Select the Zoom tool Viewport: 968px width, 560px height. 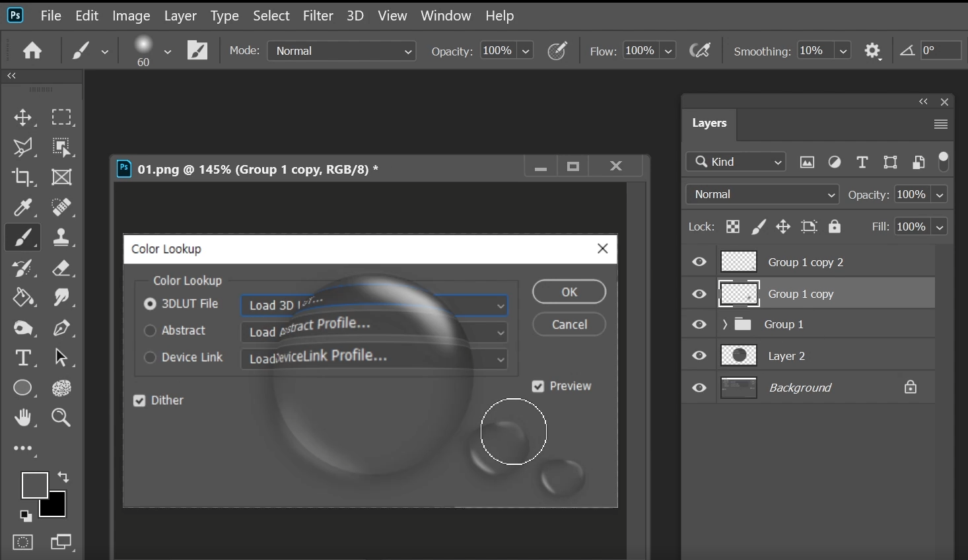(61, 418)
